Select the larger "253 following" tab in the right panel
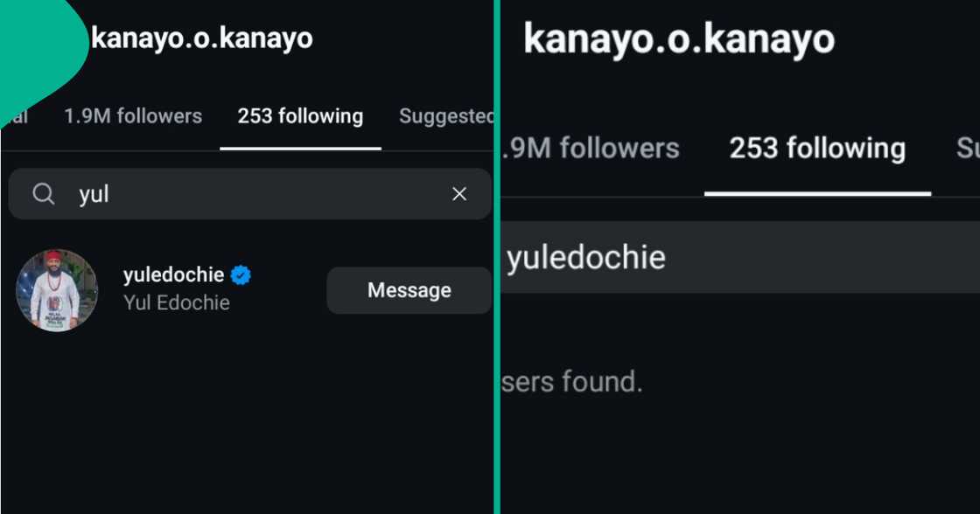This screenshot has height=514, width=980. point(817,149)
